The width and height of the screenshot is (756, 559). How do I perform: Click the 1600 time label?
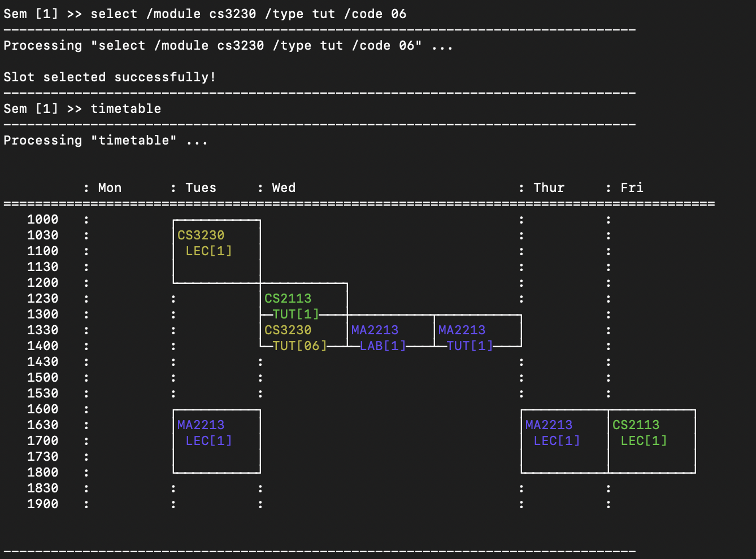coord(43,409)
